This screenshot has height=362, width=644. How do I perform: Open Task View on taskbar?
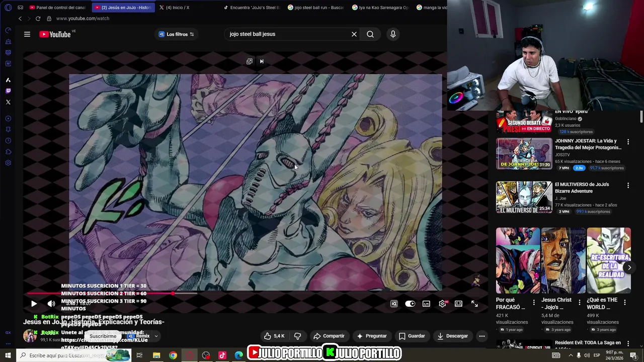[x=139, y=355]
